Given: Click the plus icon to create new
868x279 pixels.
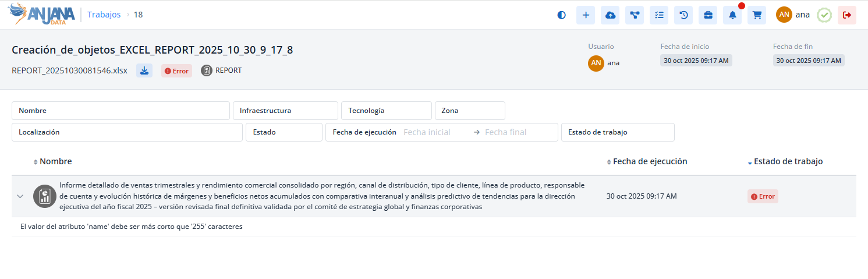Looking at the screenshot, I should pyautogui.click(x=586, y=15).
